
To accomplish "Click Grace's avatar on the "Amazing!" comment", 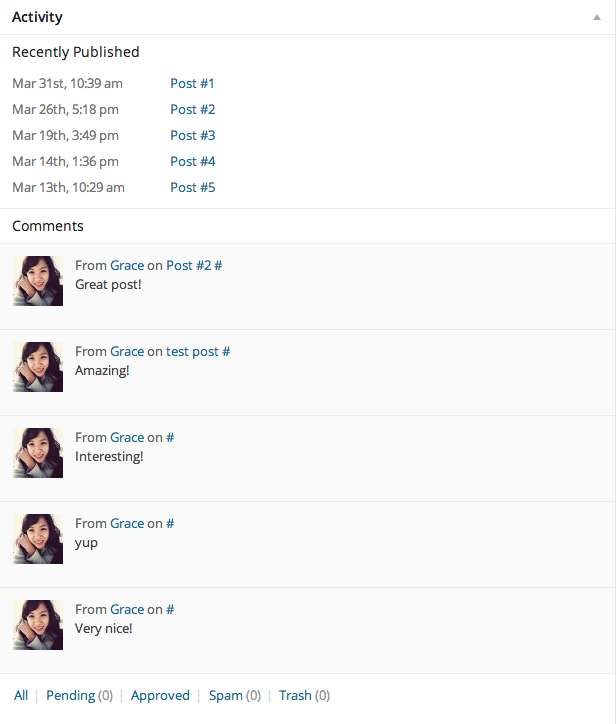I will (x=38, y=367).
